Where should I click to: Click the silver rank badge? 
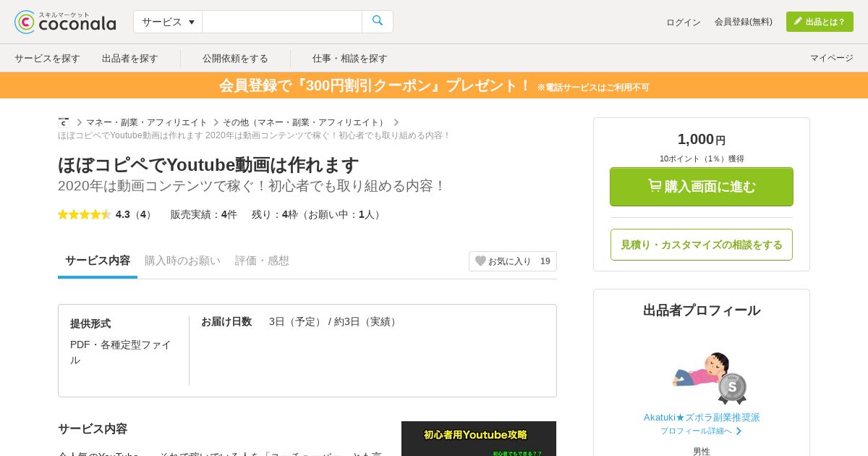point(732,389)
